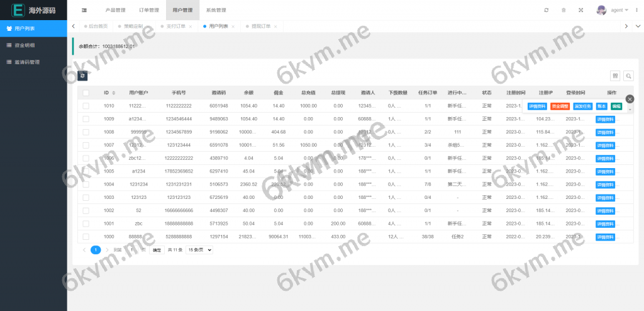The width and height of the screenshot is (644, 311).
Task: Open 订单管理 top menu
Action: point(149,10)
